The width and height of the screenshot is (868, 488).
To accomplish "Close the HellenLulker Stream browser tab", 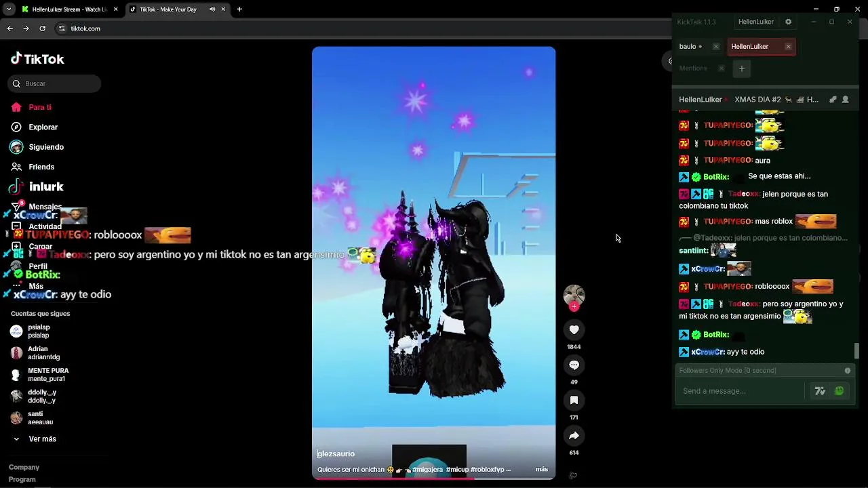I will click(116, 9).
